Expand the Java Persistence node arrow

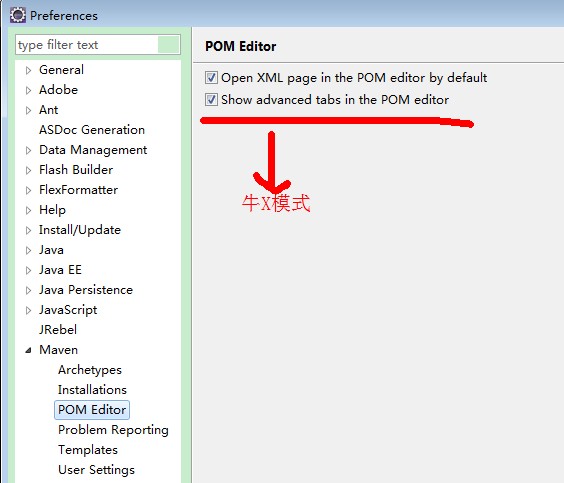coord(28,290)
